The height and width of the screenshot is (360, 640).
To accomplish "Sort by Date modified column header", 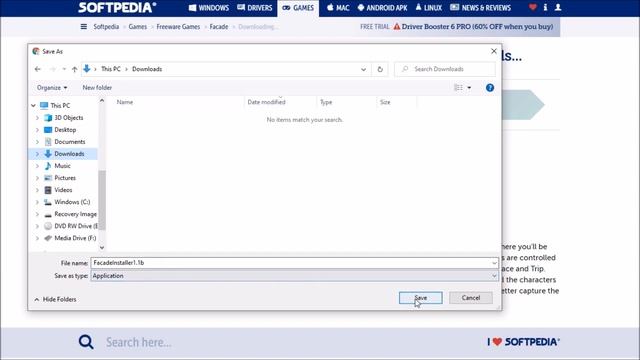I will pos(266,102).
